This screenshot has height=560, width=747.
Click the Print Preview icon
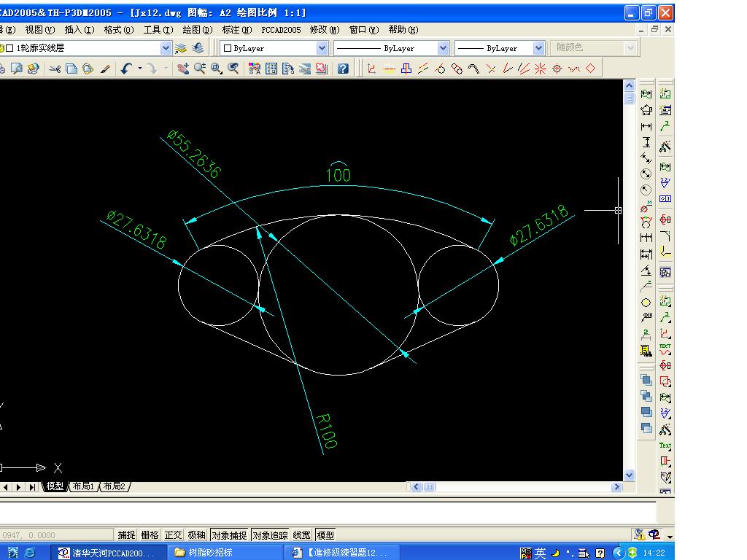point(17,69)
